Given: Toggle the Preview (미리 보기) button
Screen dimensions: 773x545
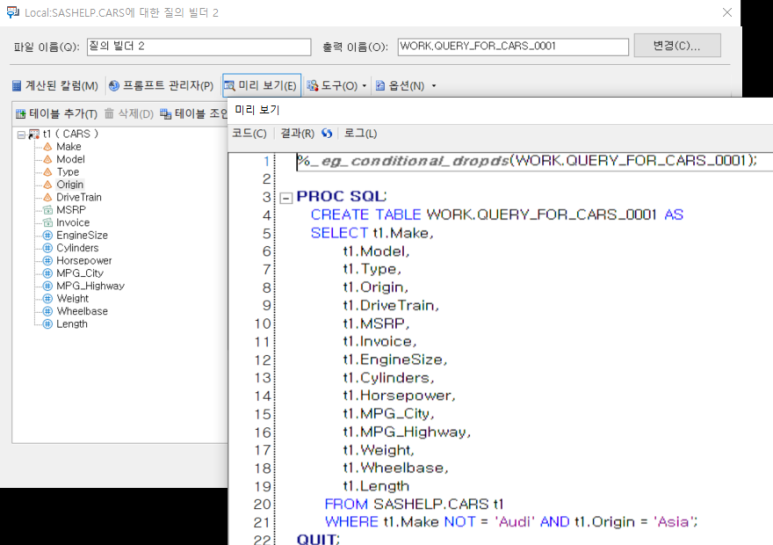Looking at the screenshot, I should coord(261,86).
